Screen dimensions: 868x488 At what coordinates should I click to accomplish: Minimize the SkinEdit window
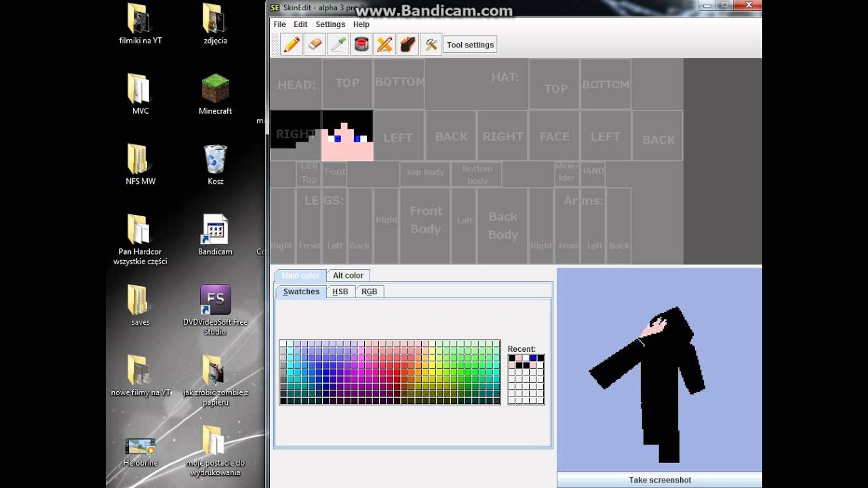706,5
